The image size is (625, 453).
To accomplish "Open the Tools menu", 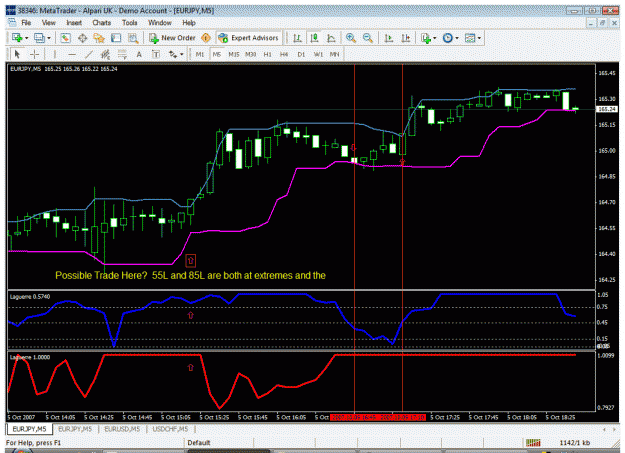I will [130, 23].
